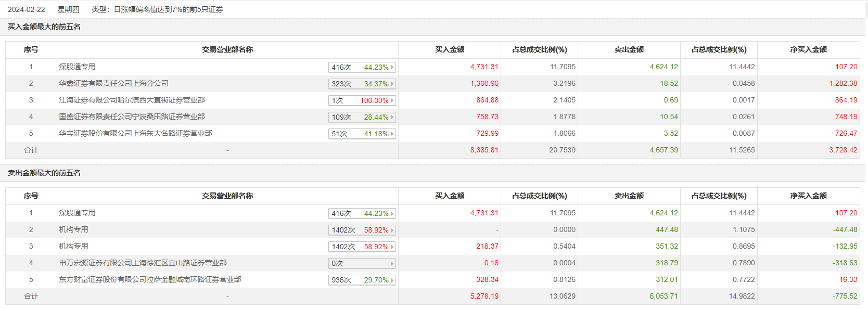The image size is (868, 309).
Task: Open the 51次 41.18% dropdown box
Action: [x=362, y=134]
